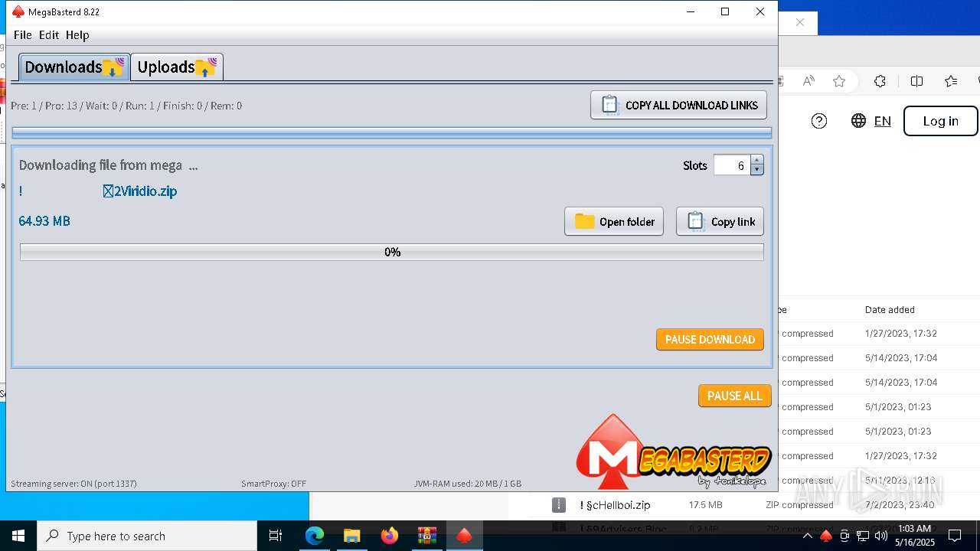Image resolution: width=980 pixels, height=551 pixels.
Task: Click the taskbar clock showing 1:03 AM
Action: (x=915, y=536)
